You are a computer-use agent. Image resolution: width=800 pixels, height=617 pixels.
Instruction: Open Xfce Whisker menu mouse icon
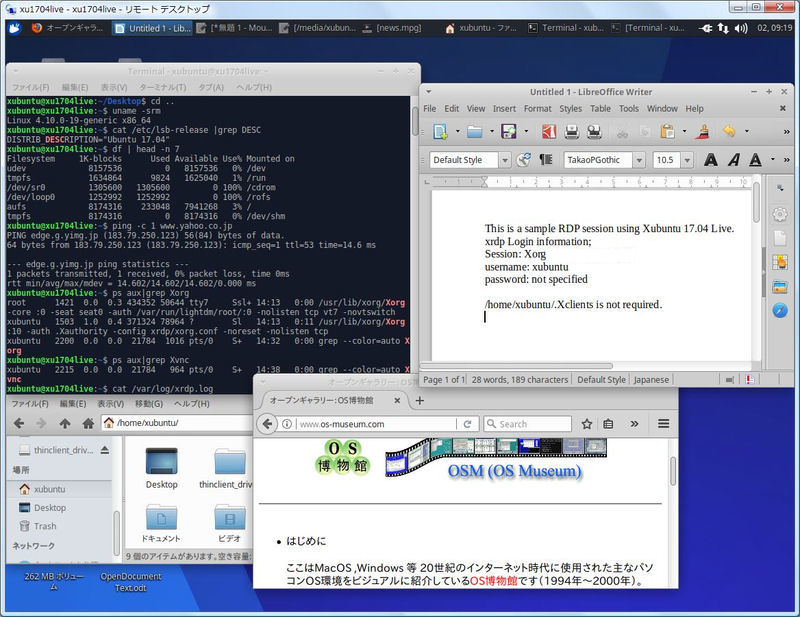click(x=14, y=28)
